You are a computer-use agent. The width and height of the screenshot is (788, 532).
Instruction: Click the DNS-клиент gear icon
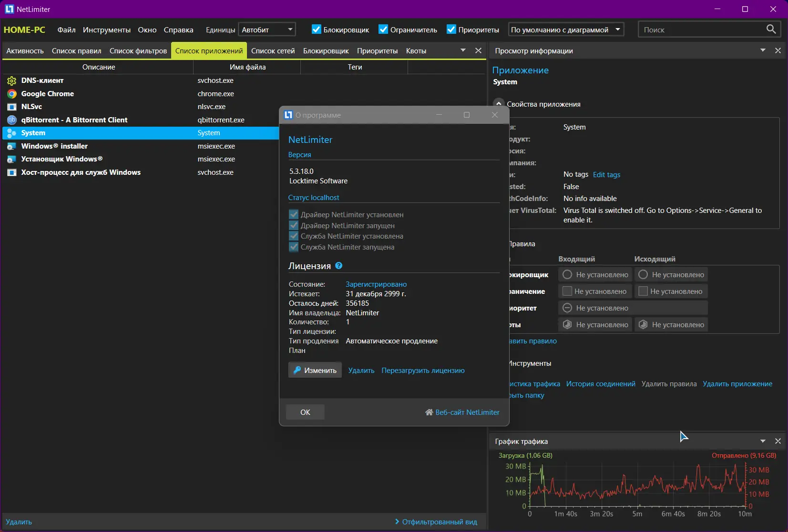(12, 80)
